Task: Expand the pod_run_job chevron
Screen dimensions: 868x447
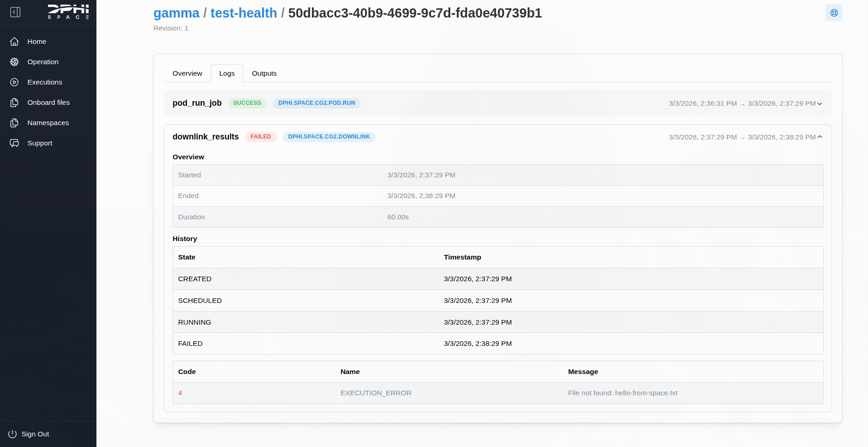Action: tap(820, 103)
